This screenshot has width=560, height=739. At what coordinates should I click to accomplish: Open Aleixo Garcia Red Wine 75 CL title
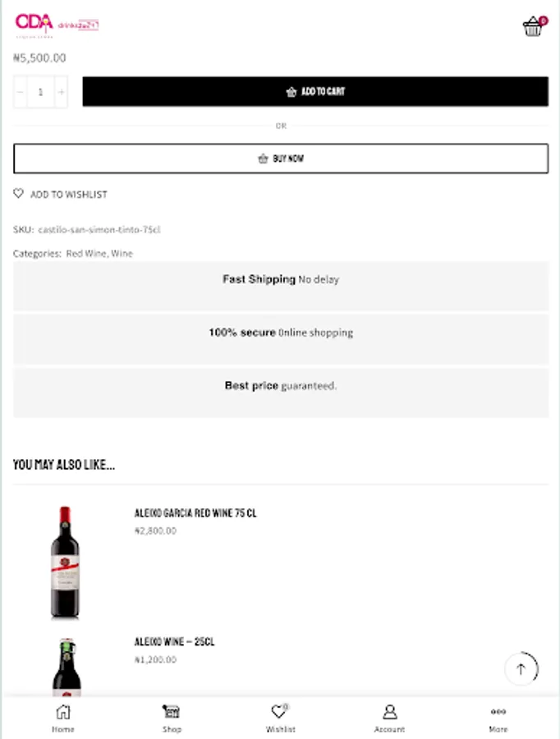point(195,512)
